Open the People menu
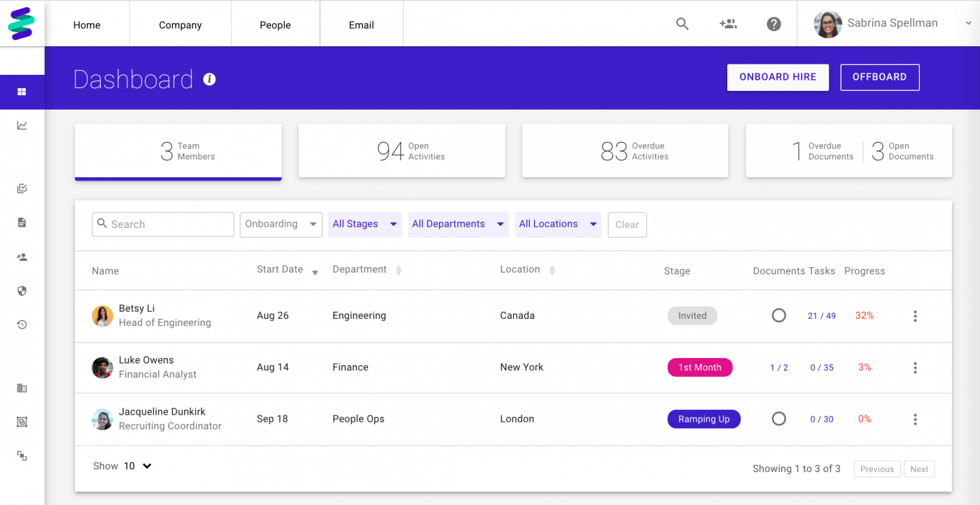The height and width of the screenshot is (505, 980). tap(275, 24)
